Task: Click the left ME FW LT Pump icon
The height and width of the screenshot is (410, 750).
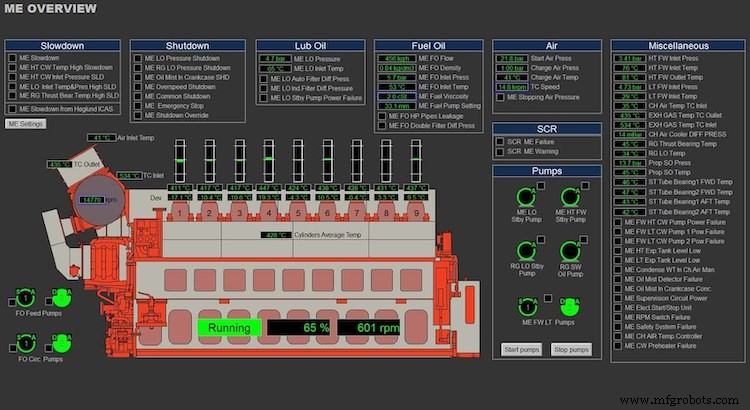Action: pyautogui.click(x=526, y=306)
